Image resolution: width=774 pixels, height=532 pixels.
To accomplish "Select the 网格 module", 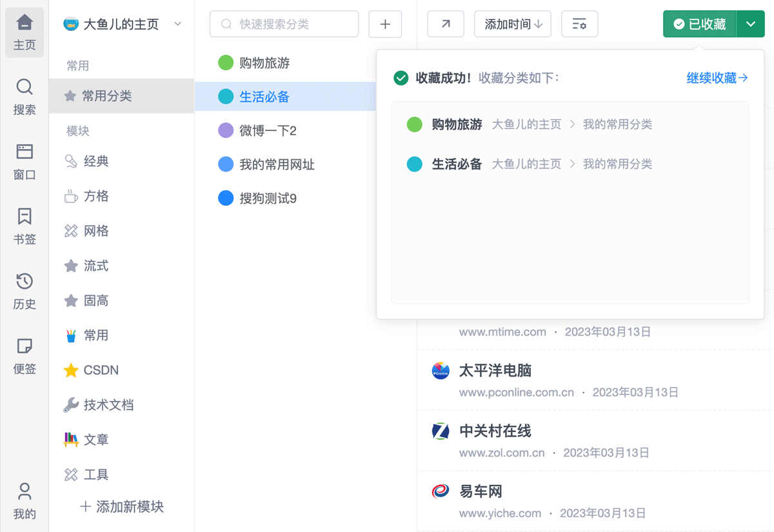I will [121, 231].
